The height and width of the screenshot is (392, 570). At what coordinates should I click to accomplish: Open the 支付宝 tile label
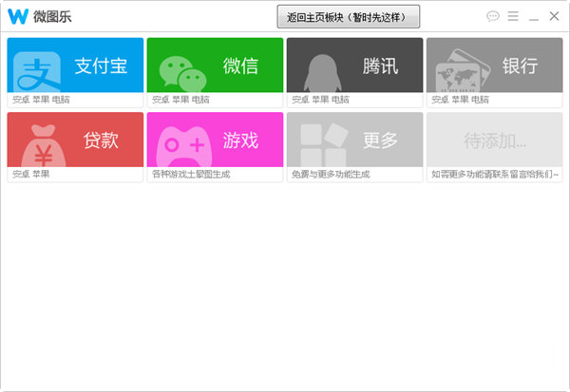101,65
